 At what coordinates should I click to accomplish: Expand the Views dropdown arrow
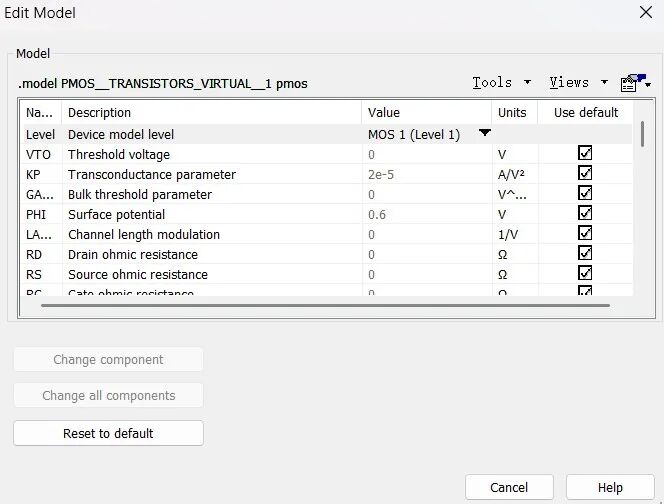click(x=604, y=82)
